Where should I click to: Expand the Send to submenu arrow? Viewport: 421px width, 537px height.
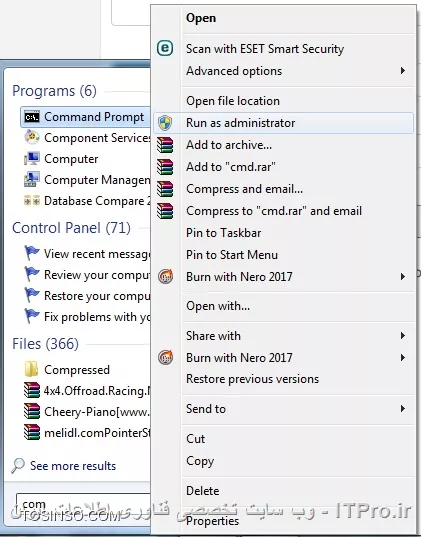pos(403,409)
